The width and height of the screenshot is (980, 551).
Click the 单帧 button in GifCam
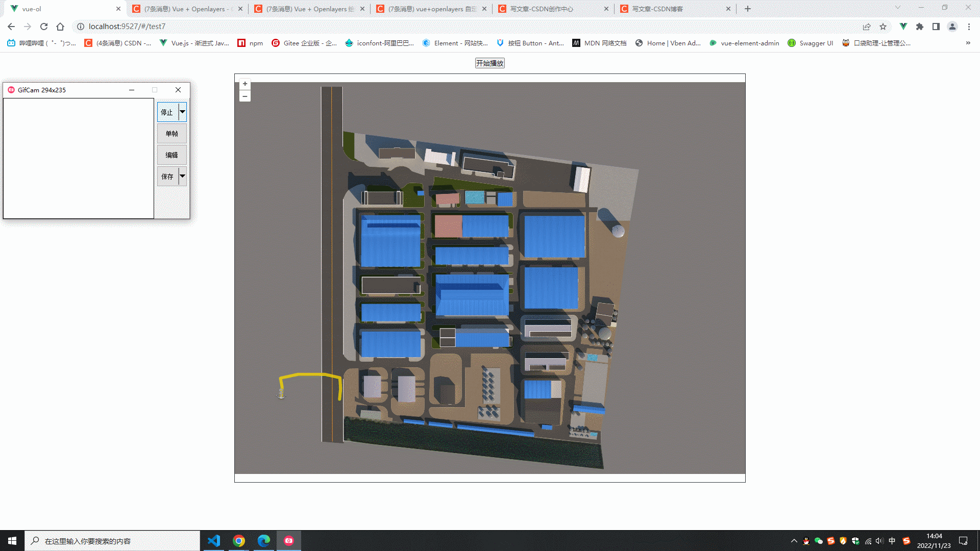[x=171, y=134]
